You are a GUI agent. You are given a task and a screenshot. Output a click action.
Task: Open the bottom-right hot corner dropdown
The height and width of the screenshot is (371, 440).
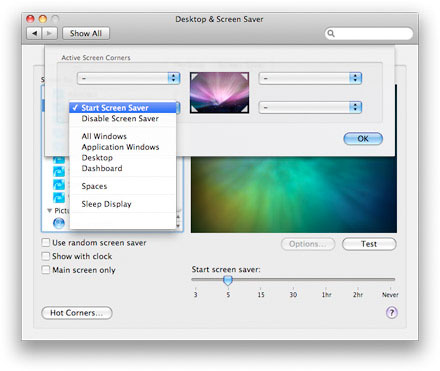310,107
